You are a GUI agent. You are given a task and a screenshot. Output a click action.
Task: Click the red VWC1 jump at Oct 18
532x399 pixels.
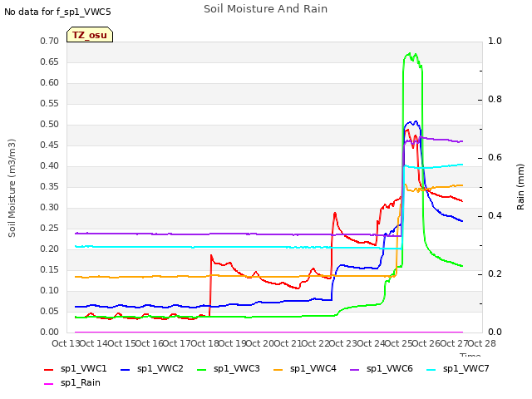[210, 255]
